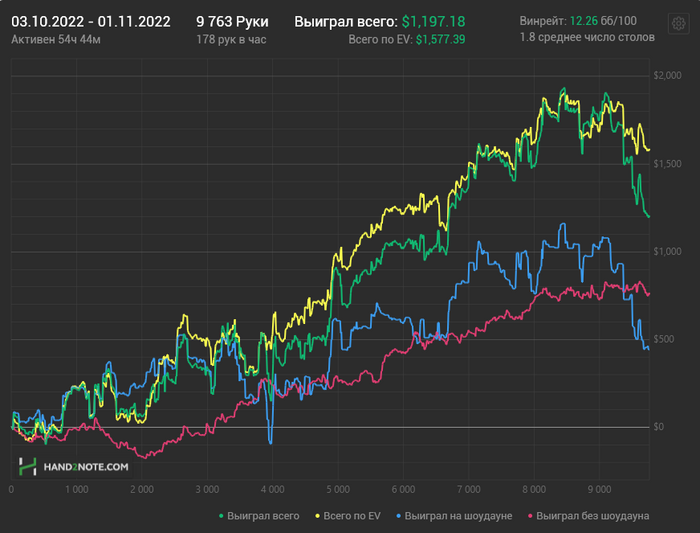Viewport: 700px width, 533px height.
Task: Toggle the 'Выиграл без шоудауна' legend series
Action: pos(588,516)
